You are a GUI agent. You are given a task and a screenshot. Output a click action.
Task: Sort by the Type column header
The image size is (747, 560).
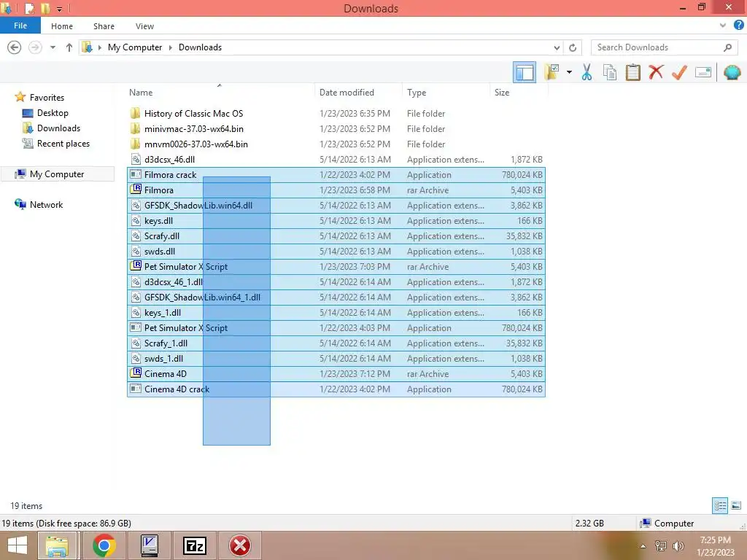[x=446, y=93]
